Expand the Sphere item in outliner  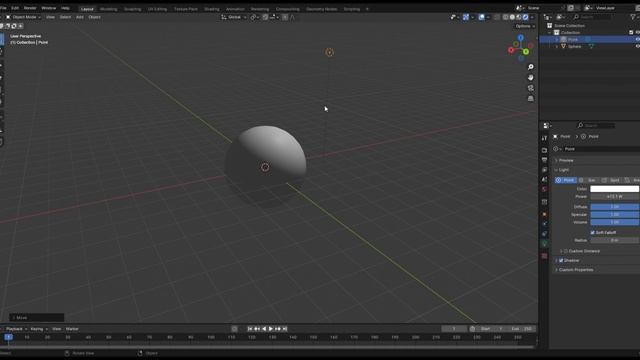point(557,47)
